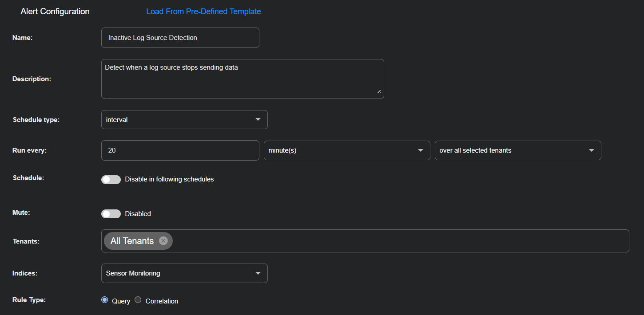Open the Sensor Monitoring indices dropdown
The width and height of the screenshot is (644, 315).
(184, 273)
